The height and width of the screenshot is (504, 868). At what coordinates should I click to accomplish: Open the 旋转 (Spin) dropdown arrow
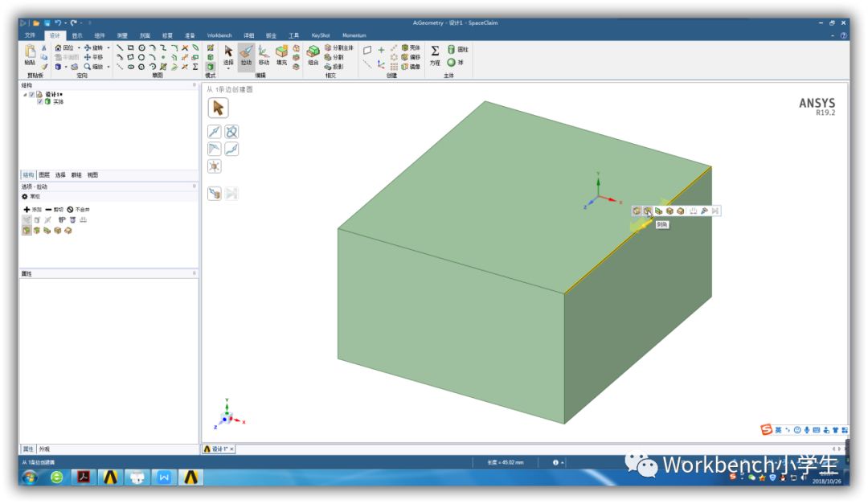pos(108,48)
